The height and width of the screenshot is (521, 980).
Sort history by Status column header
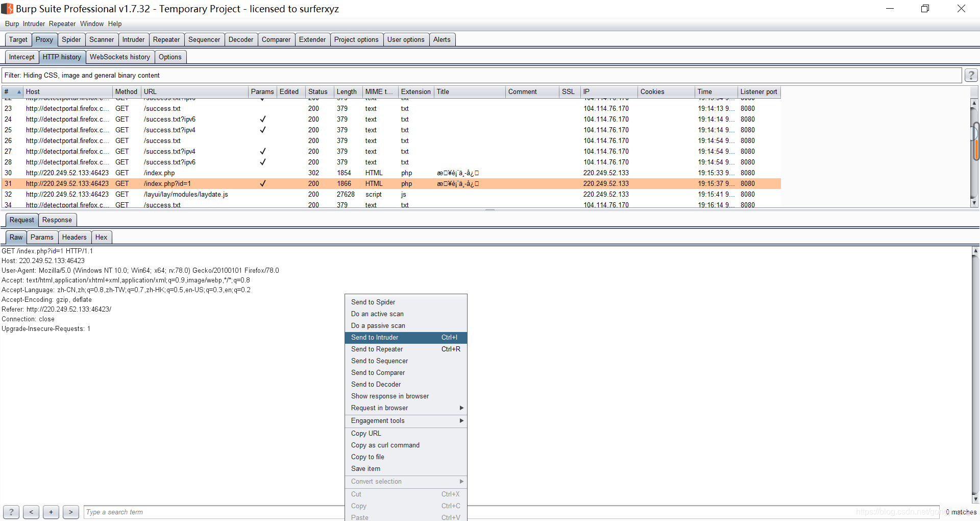(320, 92)
